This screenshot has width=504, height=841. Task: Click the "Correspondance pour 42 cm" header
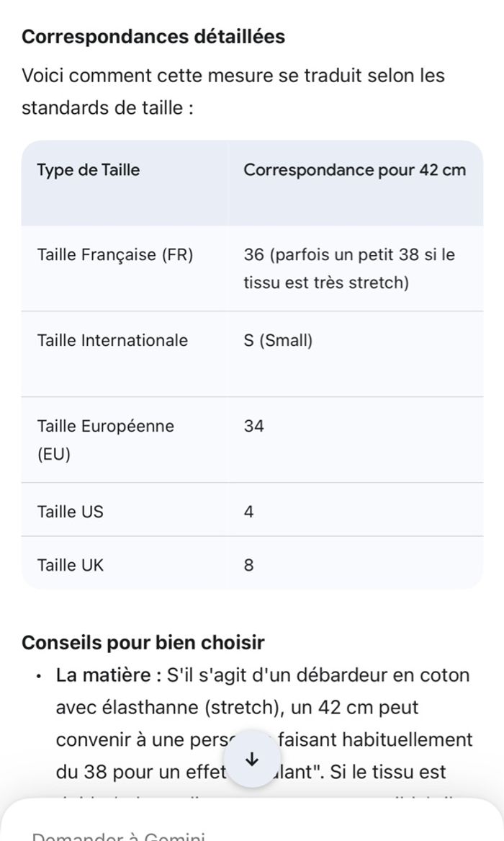tap(354, 171)
